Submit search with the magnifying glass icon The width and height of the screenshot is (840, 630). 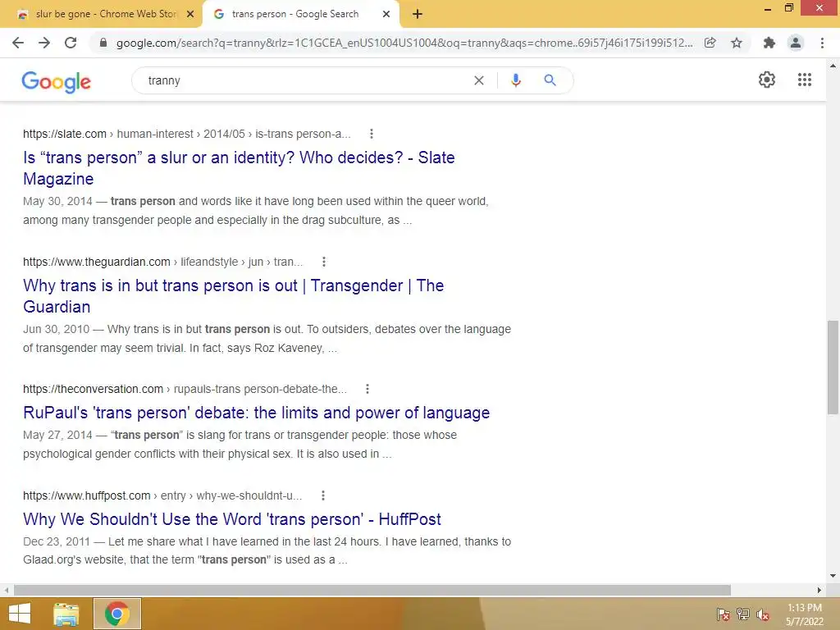[x=550, y=80]
